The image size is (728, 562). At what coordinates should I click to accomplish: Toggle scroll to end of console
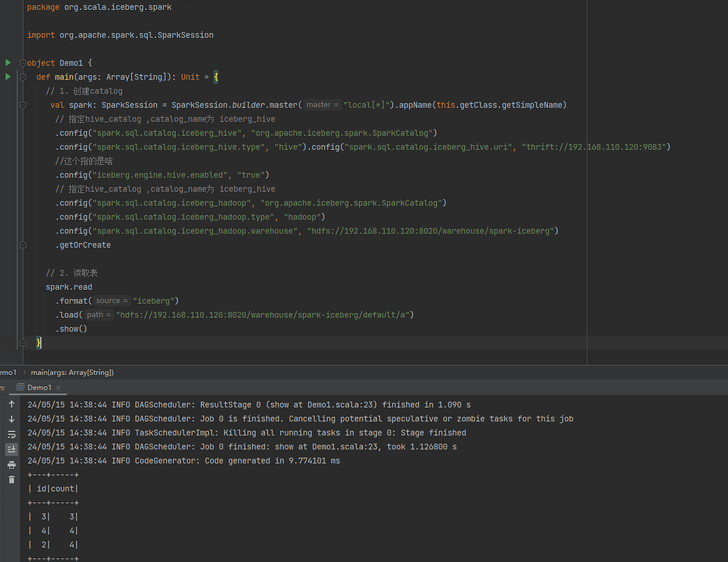click(11, 449)
